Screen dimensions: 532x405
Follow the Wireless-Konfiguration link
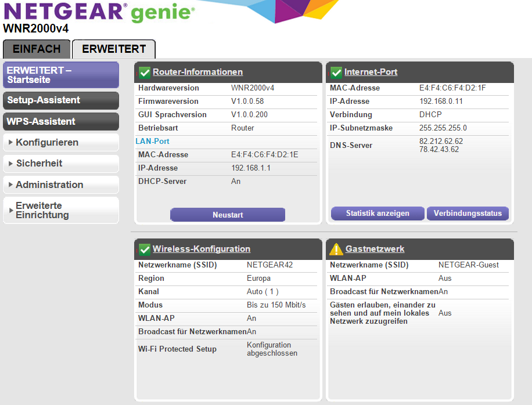tap(202, 249)
